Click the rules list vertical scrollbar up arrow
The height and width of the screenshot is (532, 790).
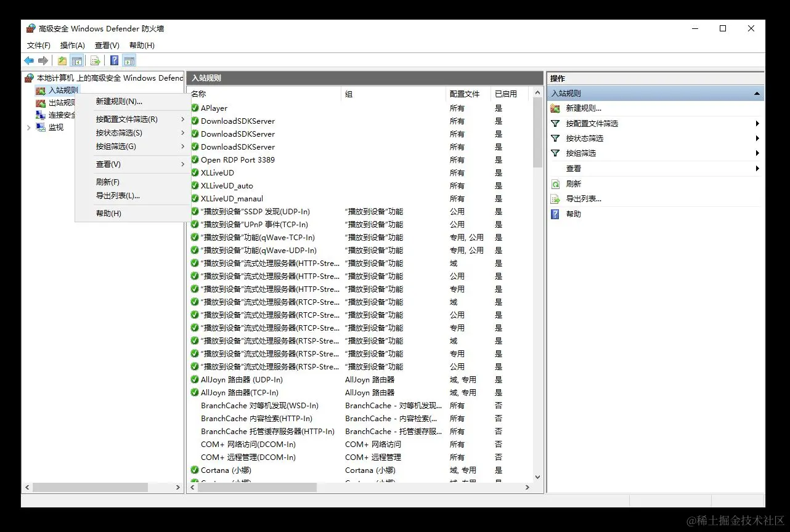coord(537,92)
